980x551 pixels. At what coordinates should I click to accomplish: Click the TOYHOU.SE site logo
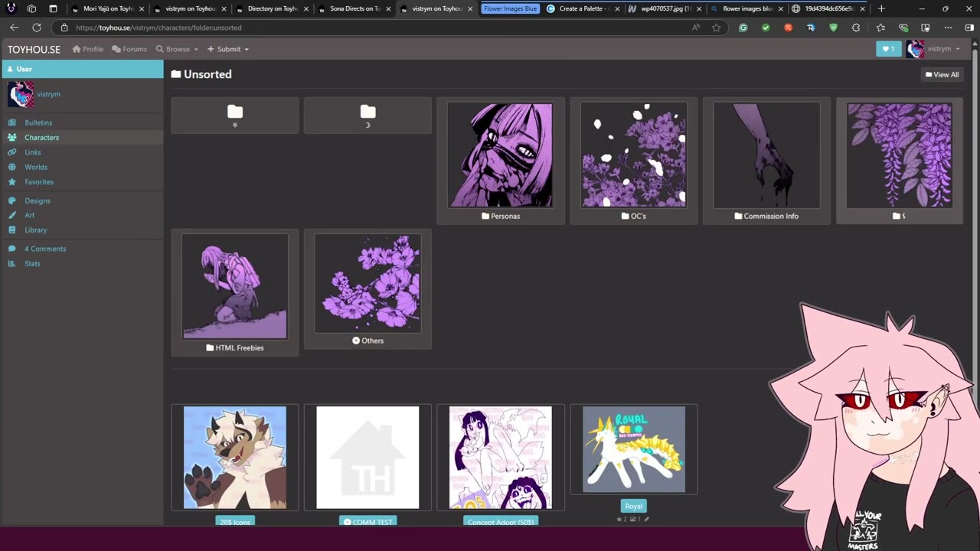point(34,49)
